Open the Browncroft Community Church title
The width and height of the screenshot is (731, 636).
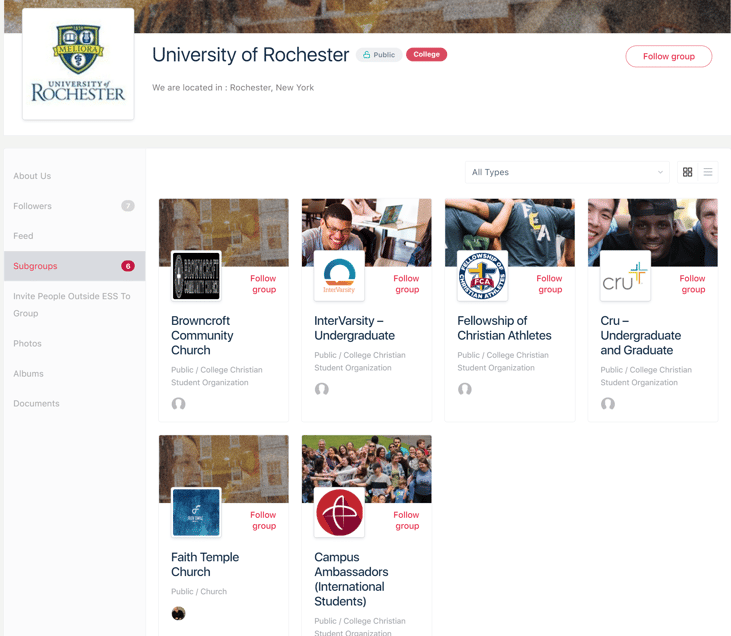pos(202,335)
